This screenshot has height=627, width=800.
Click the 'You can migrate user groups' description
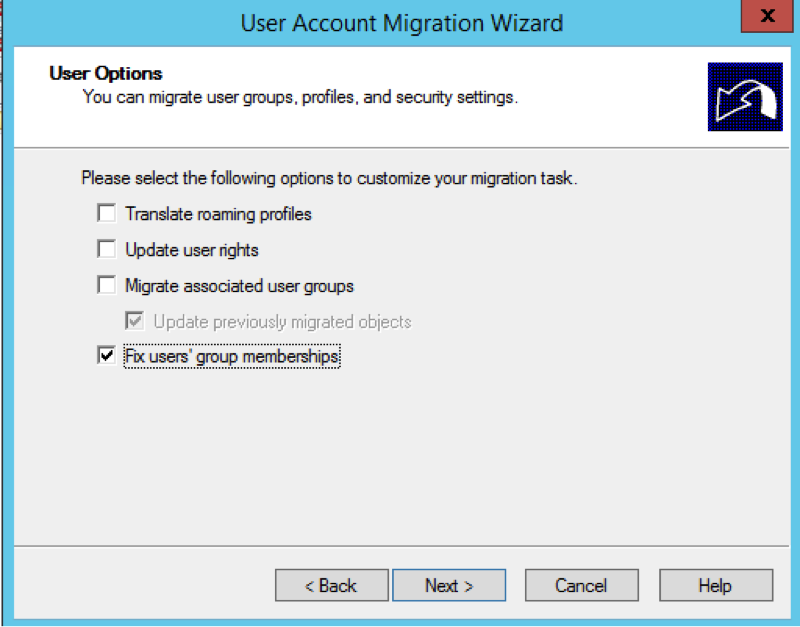pyautogui.click(x=299, y=97)
